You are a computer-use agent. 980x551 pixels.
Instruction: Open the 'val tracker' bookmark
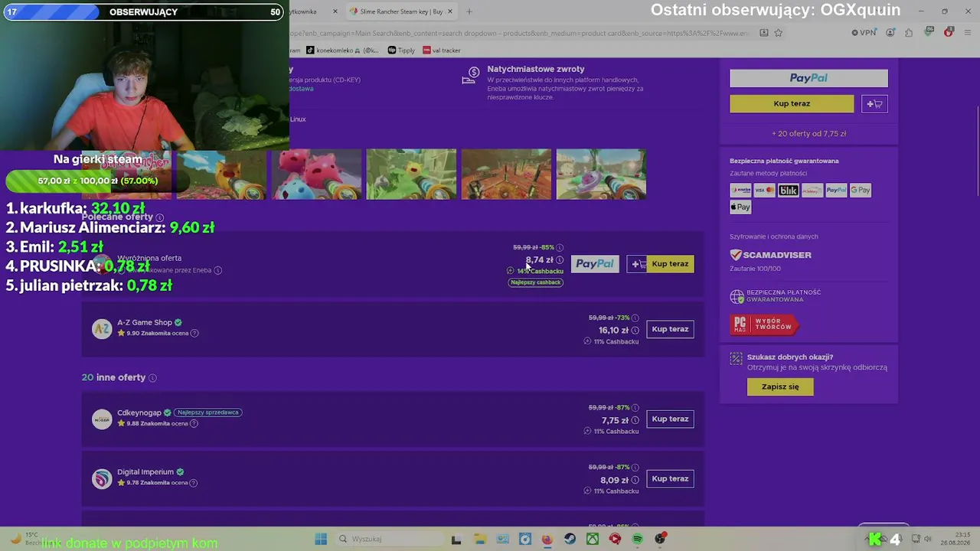coord(440,51)
